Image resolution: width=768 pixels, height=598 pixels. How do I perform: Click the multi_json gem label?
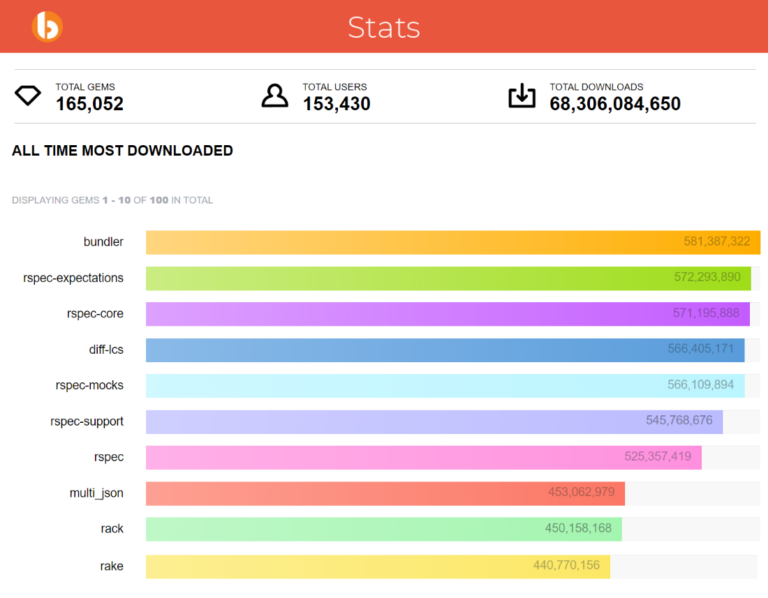click(96, 494)
